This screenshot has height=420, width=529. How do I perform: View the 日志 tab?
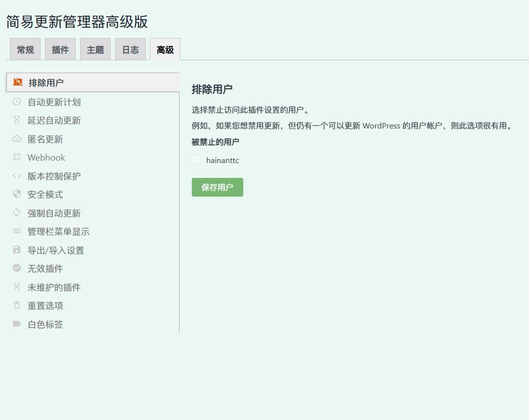131,49
